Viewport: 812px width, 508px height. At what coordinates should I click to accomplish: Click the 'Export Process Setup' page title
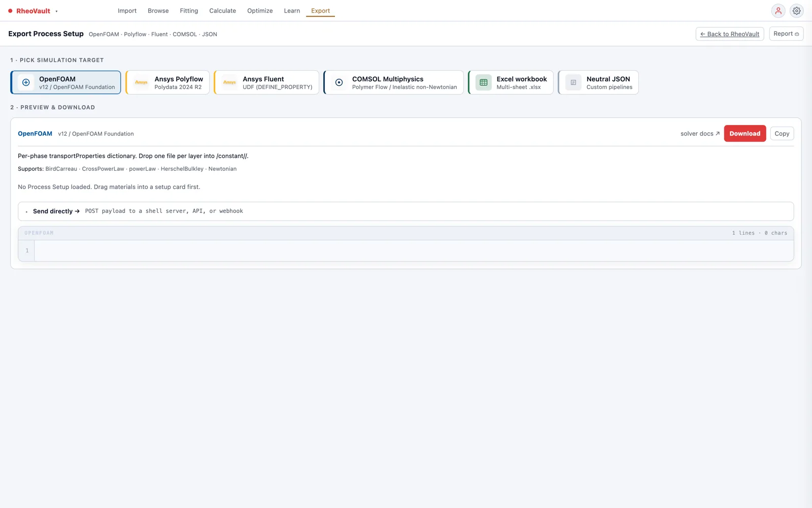point(46,34)
